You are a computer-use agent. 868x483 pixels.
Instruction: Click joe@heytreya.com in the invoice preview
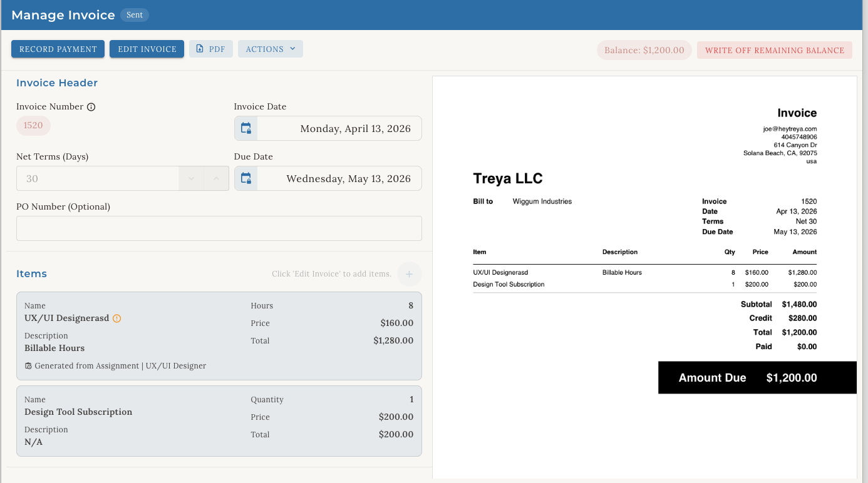point(790,129)
